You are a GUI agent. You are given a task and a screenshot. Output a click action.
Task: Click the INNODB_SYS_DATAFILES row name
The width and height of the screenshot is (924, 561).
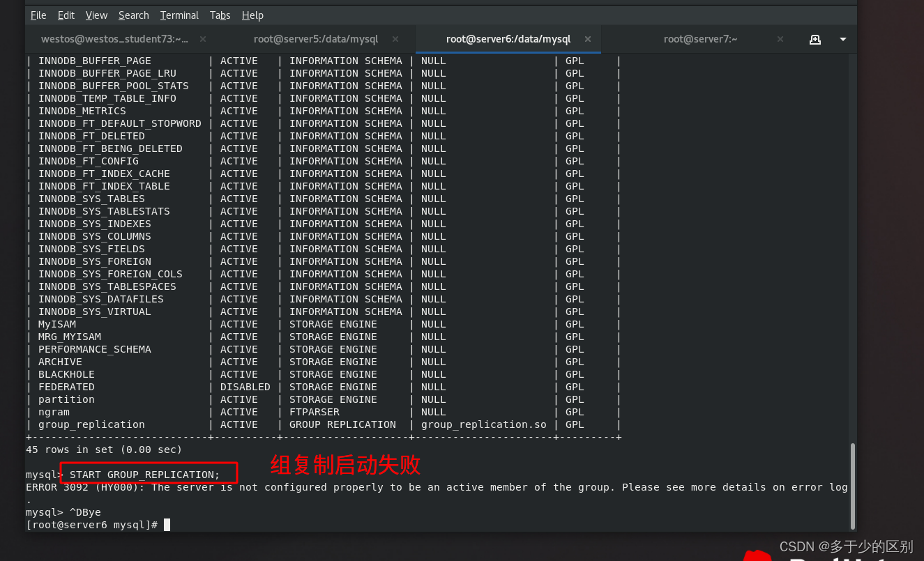pyautogui.click(x=101, y=299)
